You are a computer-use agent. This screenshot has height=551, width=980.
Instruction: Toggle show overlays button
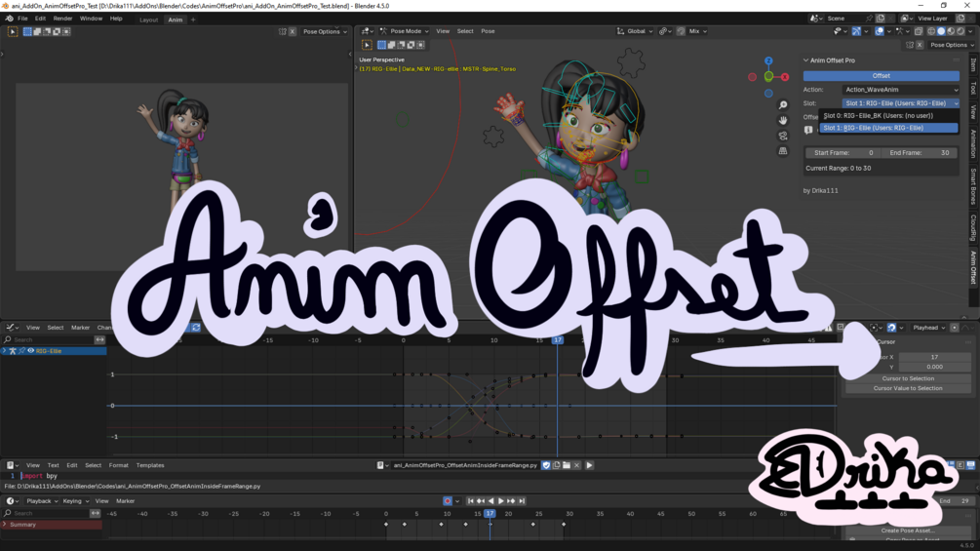(x=880, y=31)
